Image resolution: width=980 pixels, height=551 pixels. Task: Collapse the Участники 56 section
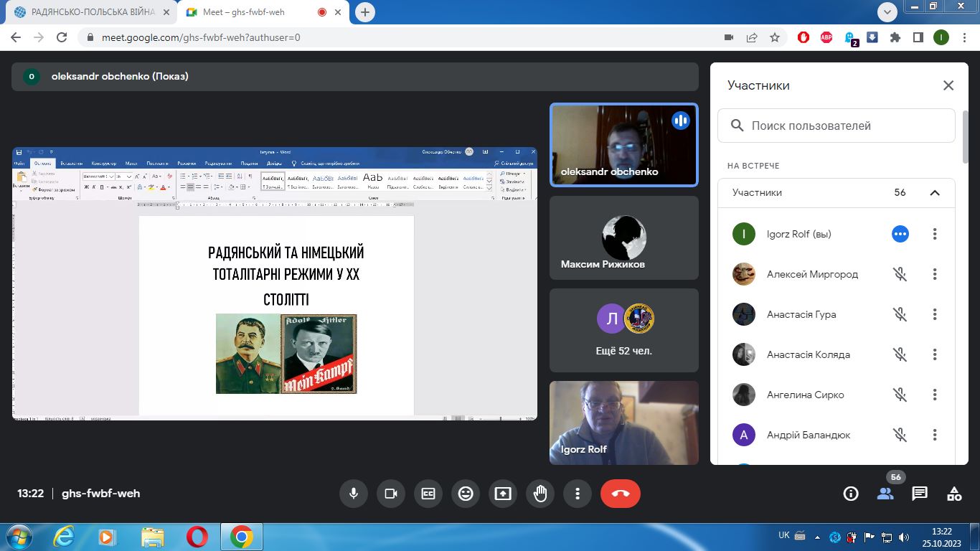pos(935,192)
